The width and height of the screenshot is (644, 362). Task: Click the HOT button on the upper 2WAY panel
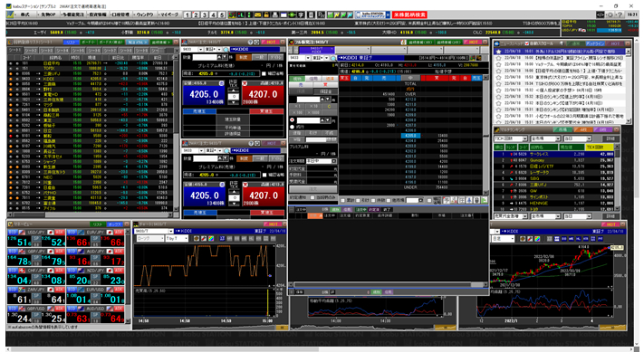[x=271, y=42]
